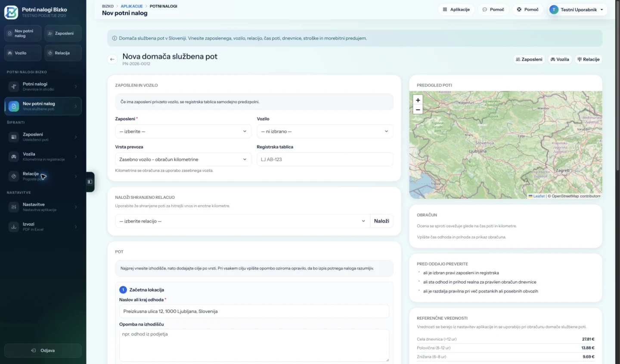Viewport: 620px width, 364px height.
Task: Open the OpenStreetMap attribution link
Action: tap(576, 196)
